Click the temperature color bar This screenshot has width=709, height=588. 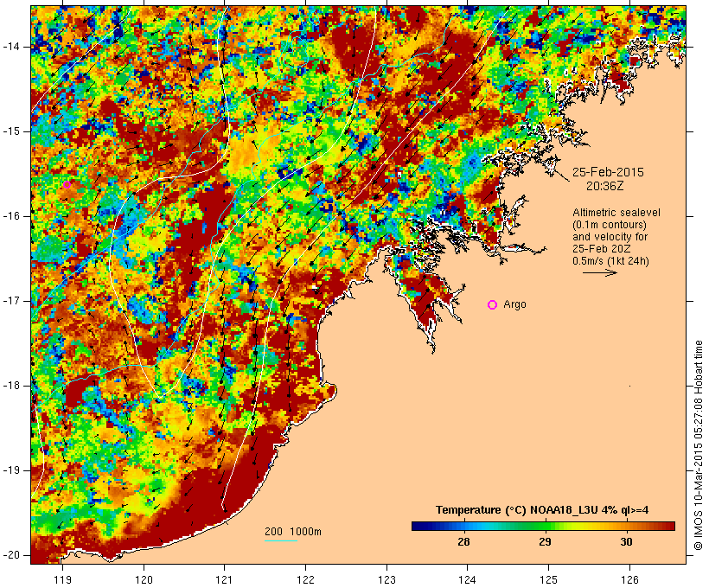pyautogui.click(x=543, y=526)
